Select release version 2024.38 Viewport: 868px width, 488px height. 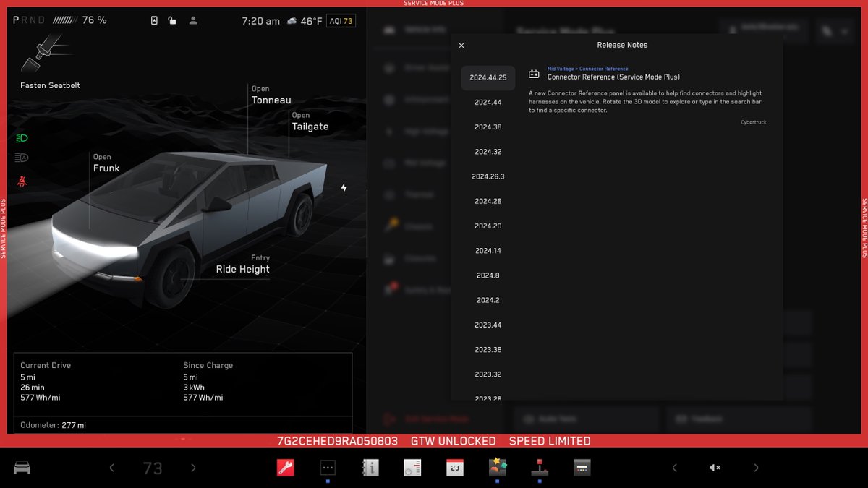(x=488, y=127)
